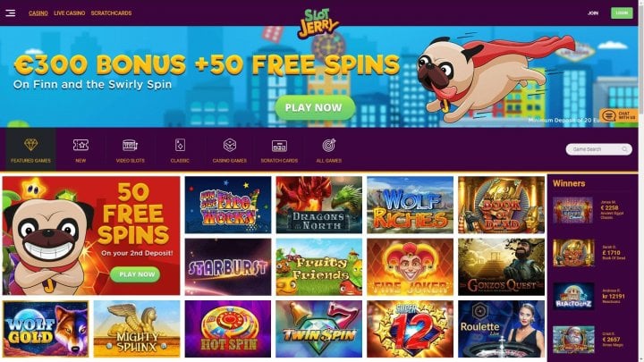The image size is (644, 362).
Task: Click the Game Search field
Action: pyautogui.click(x=598, y=149)
